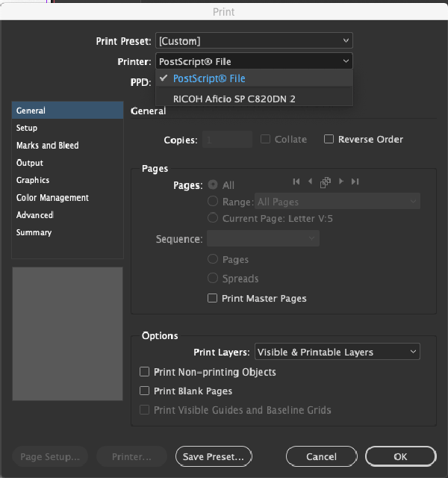Open the Output category
Viewport: 448px width, 478px height.
(68, 163)
